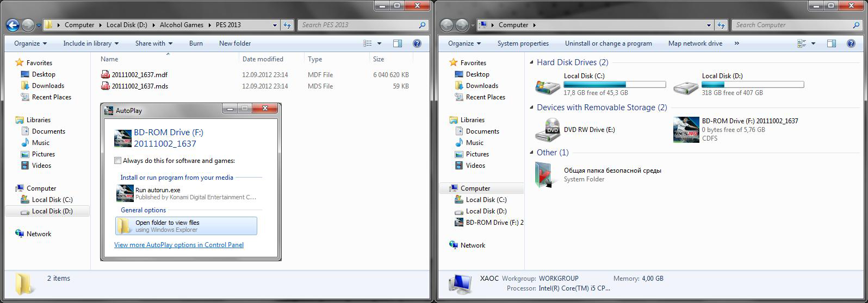Select BD-ROM Drive (F:) in navigation pane
The height and width of the screenshot is (303, 868).
489,223
